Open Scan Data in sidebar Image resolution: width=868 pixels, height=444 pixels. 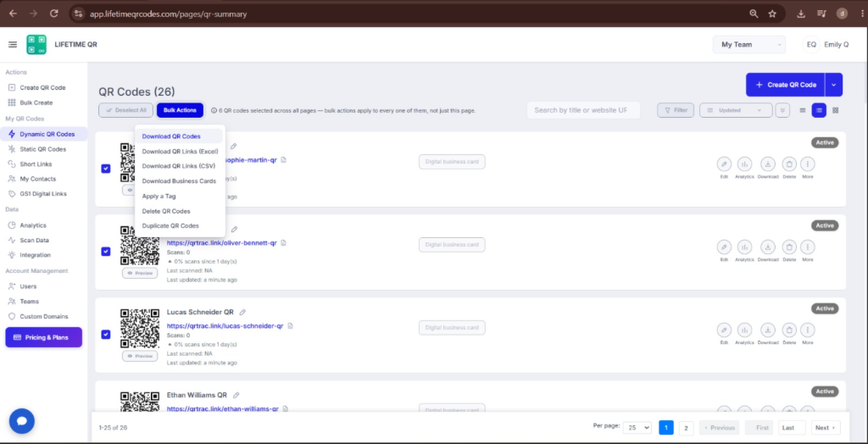coord(34,241)
